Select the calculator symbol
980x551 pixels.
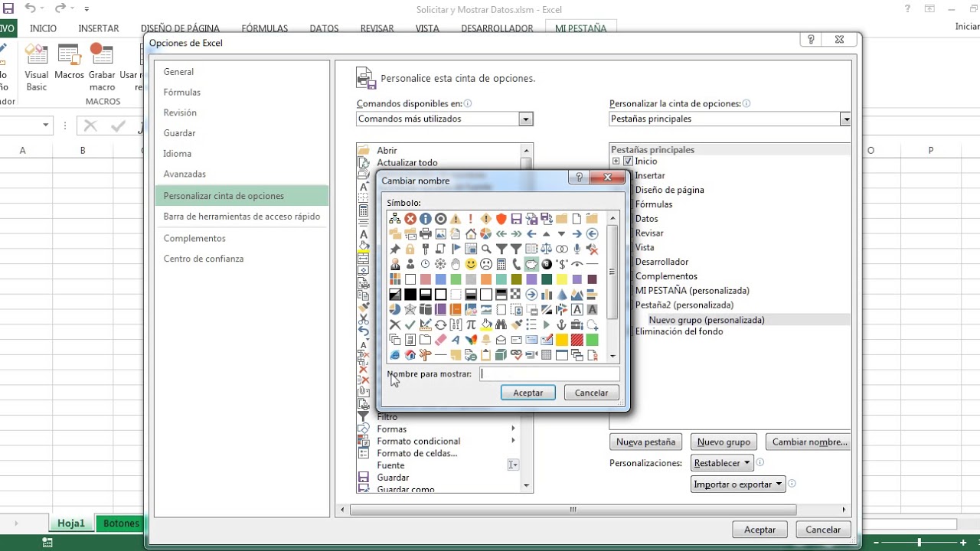click(x=501, y=264)
